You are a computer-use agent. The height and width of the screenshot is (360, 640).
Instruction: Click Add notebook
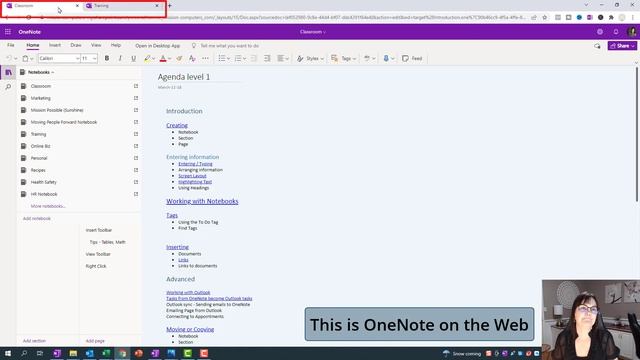click(x=37, y=218)
